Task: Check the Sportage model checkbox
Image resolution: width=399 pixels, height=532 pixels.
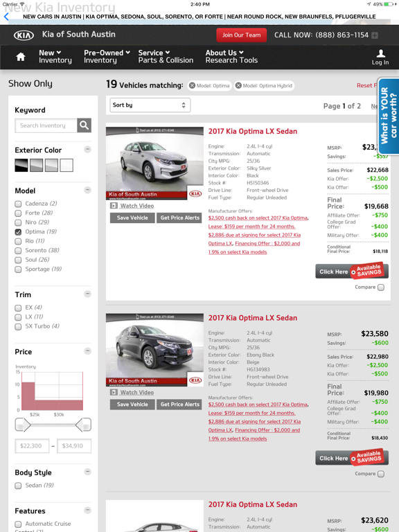Action: pos(18,269)
